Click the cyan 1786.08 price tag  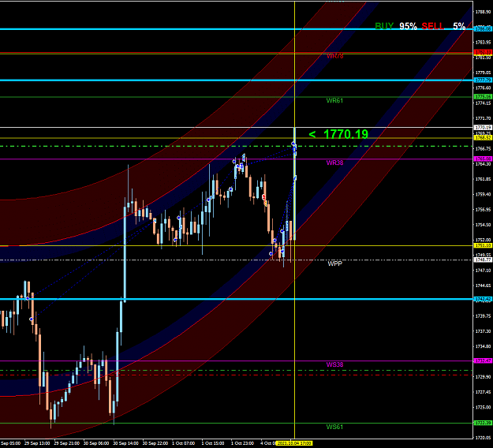[483, 29]
